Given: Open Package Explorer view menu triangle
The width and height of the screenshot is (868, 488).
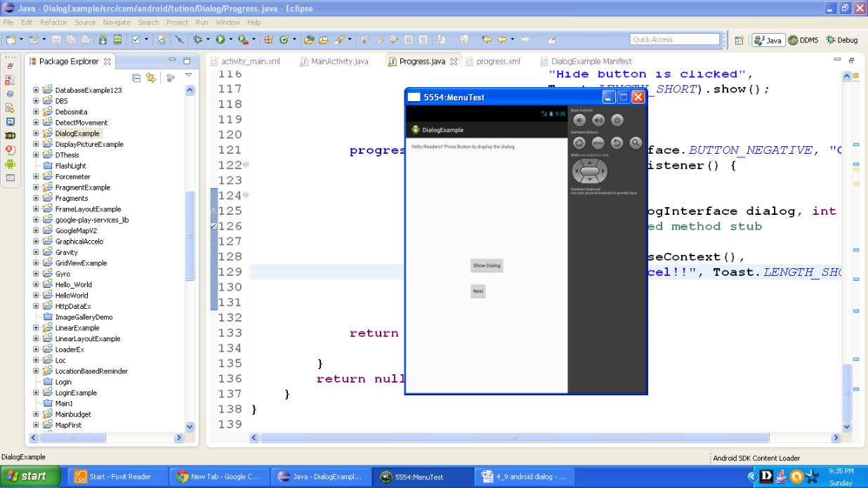Looking at the screenshot, I should click(x=188, y=74).
